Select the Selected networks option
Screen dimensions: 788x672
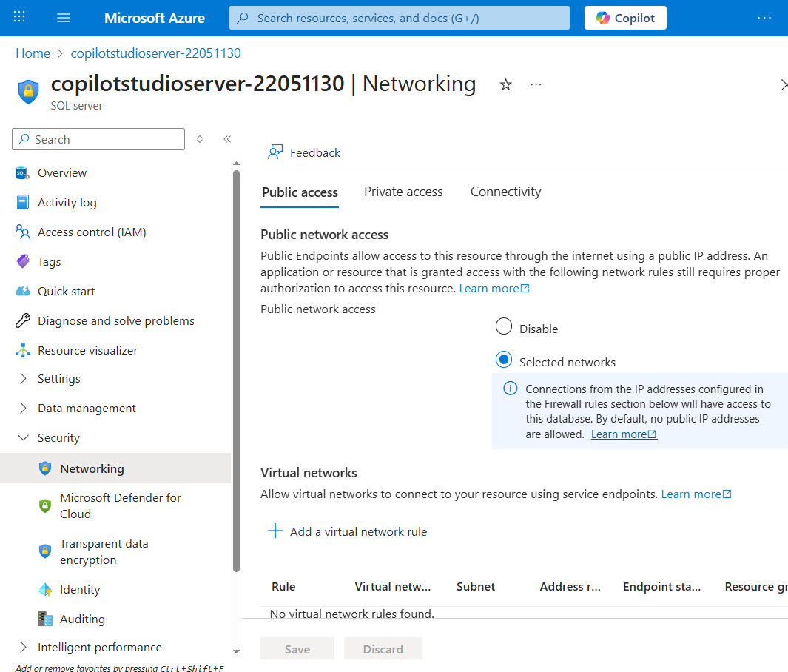click(x=504, y=360)
